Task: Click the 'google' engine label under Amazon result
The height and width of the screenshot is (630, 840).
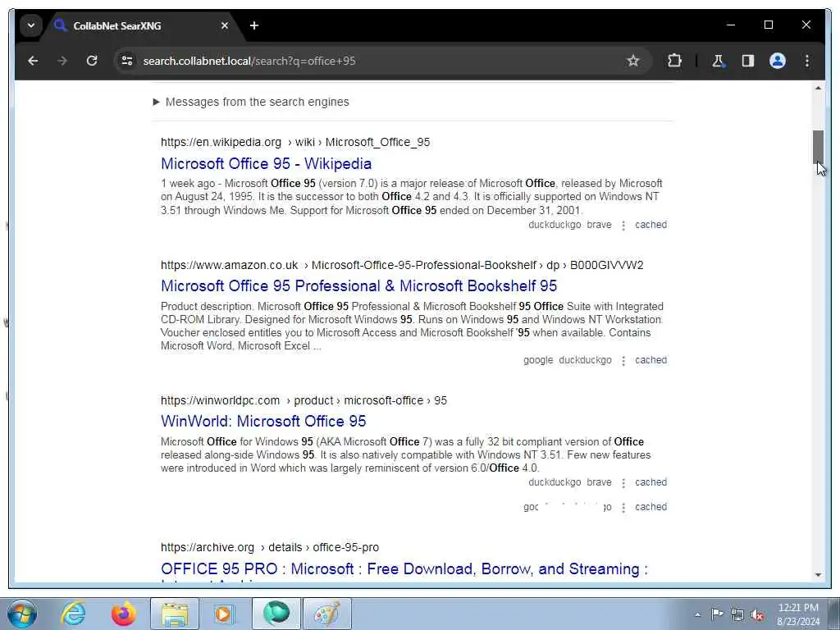Action: coord(538,361)
